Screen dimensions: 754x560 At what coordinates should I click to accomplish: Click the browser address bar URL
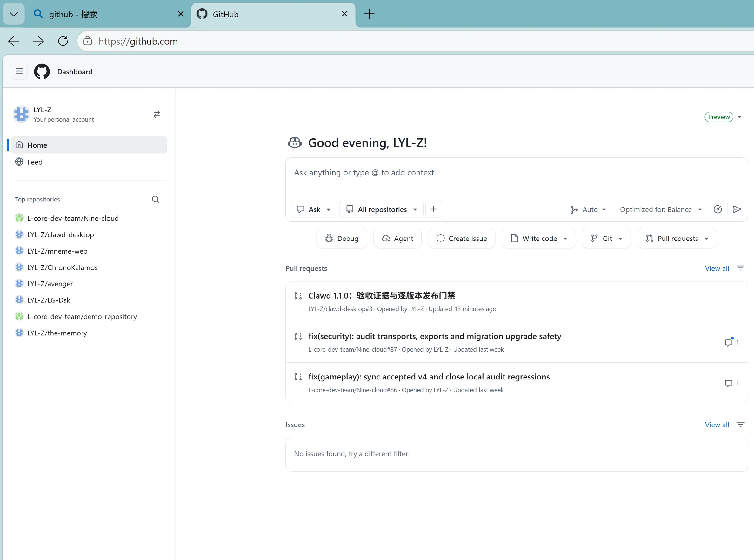tap(138, 41)
